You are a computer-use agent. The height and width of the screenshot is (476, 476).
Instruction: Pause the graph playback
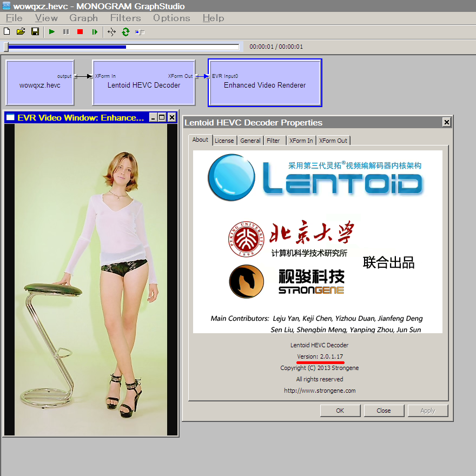[x=66, y=31]
